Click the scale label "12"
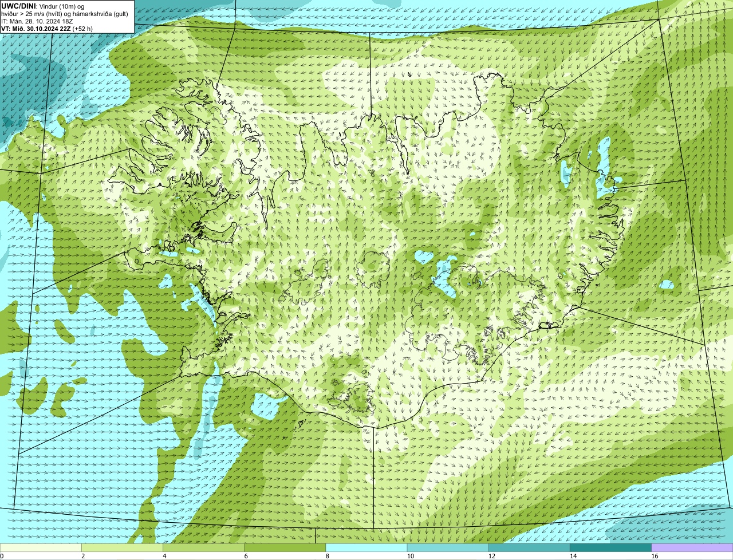The image size is (733, 560). (491, 556)
